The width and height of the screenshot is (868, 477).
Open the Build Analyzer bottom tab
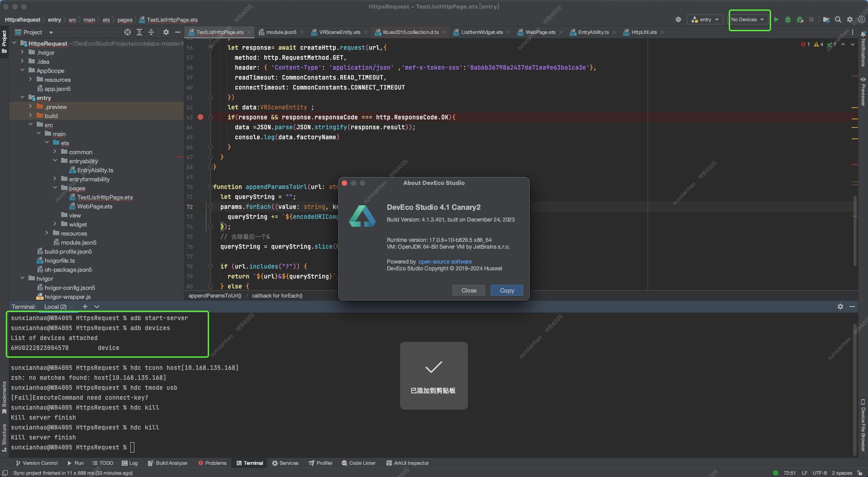(x=168, y=463)
